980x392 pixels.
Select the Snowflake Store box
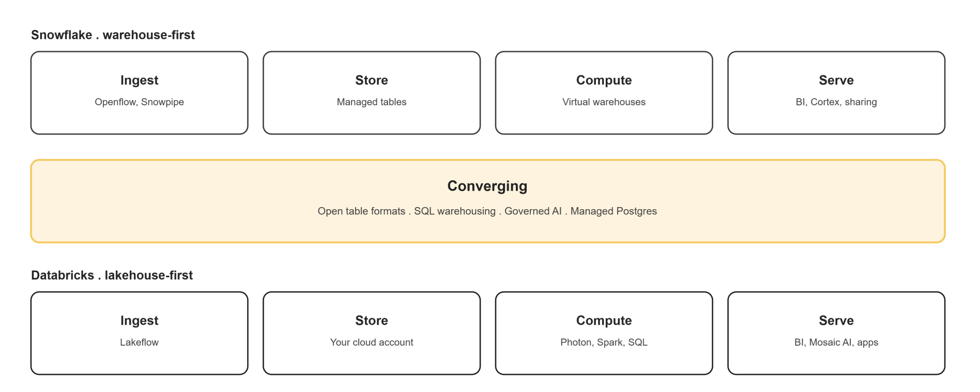point(372,93)
